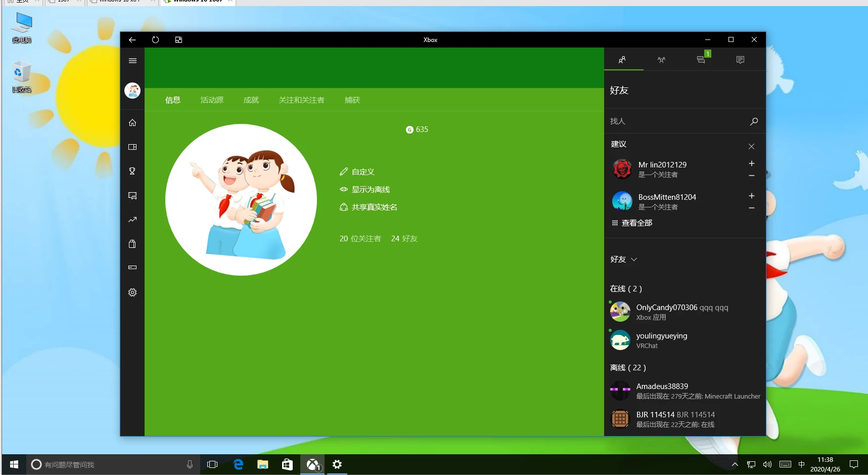Open Xbox settings gear in sidebar
Viewport: 868px width, 475px height.
point(132,292)
